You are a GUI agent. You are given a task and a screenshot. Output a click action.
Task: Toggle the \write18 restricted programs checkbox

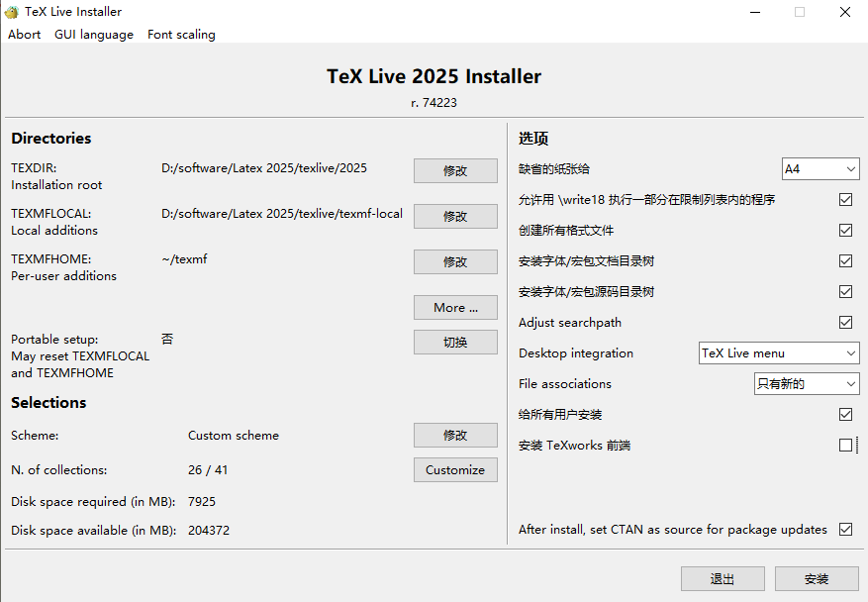[845, 199]
